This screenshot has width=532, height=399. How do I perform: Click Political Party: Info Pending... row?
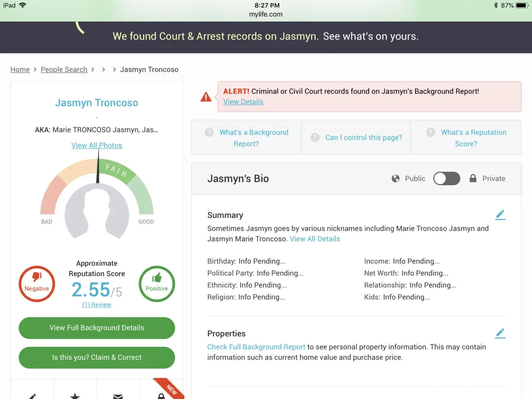[255, 273]
